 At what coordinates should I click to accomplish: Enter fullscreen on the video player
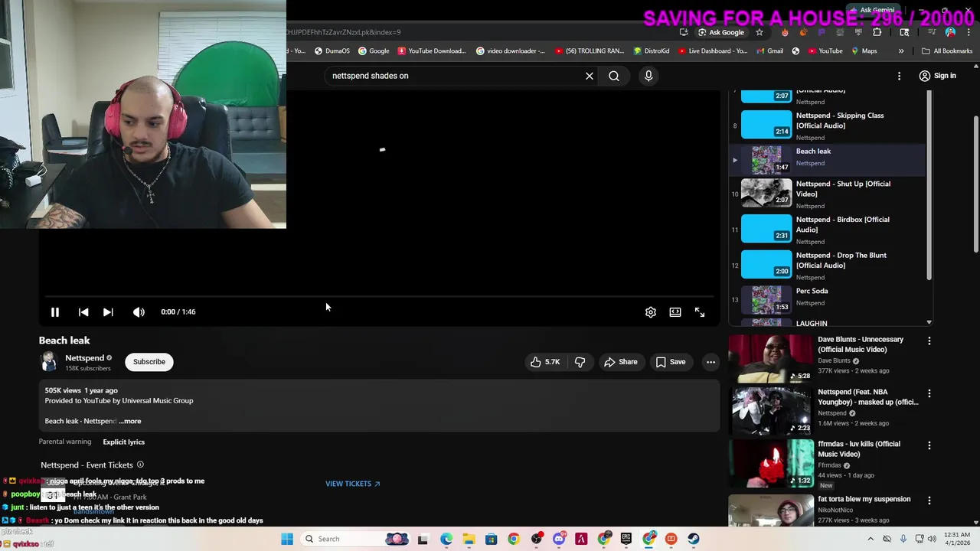pyautogui.click(x=699, y=311)
